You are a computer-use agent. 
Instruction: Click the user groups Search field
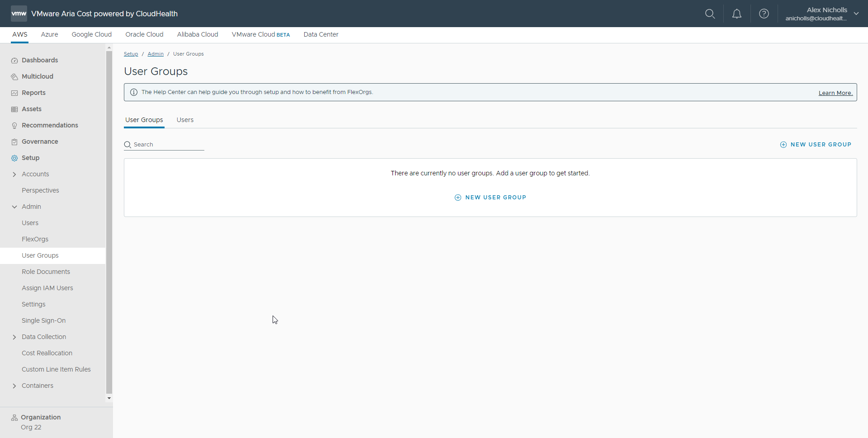tap(167, 145)
